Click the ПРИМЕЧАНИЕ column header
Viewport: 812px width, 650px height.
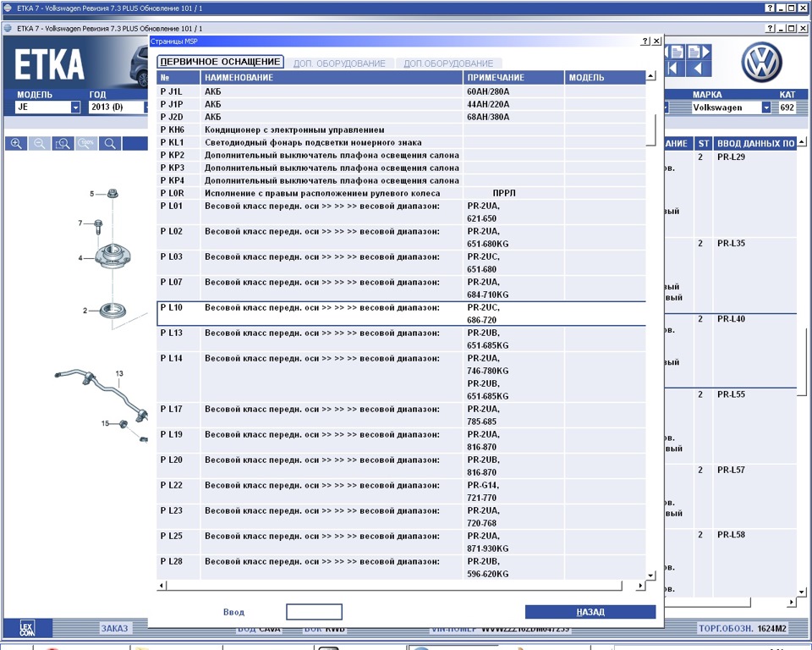(513, 77)
